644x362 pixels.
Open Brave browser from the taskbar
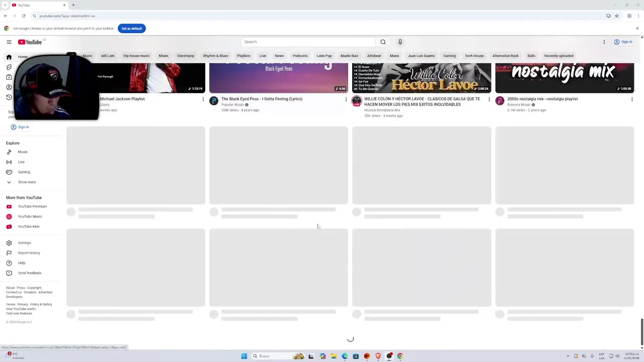point(378,356)
